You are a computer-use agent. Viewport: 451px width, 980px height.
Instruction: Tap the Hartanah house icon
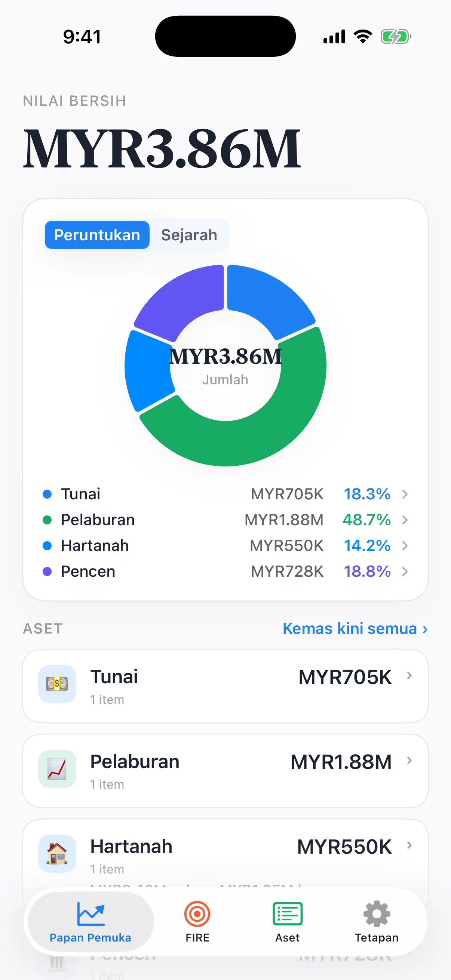coord(57,853)
